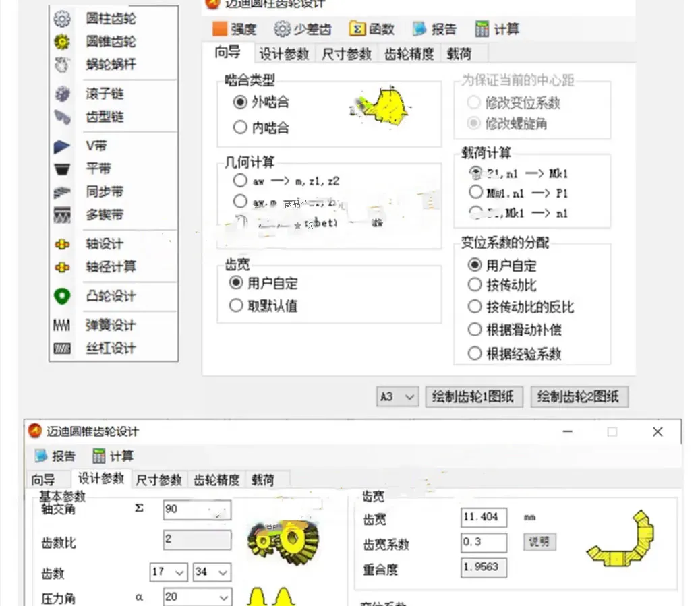The image size is (700, 606).
Task: Open 齿轮精度 tab in cylindrical gear window
Action: click(x=409, y=54)
